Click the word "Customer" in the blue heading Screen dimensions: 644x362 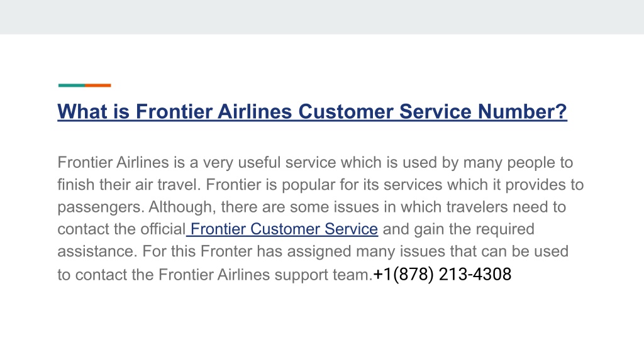pyautogui.click(x=346, y=112)
